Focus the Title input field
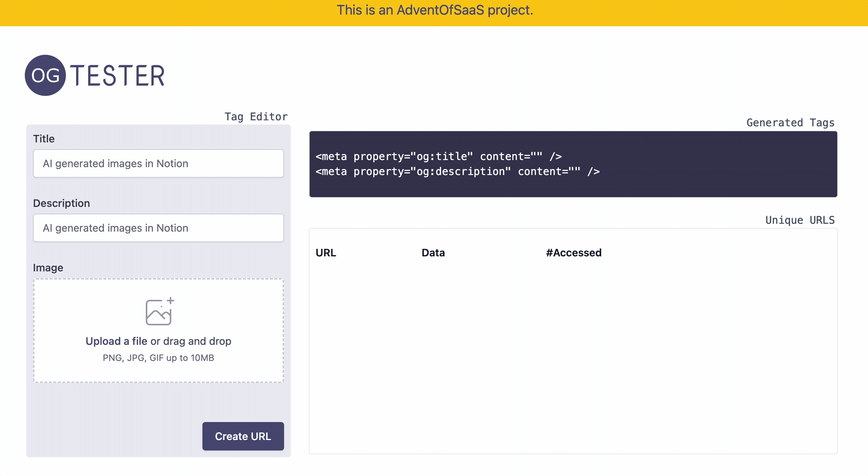The width and height of the screenshot is (868, 476). 159,163
